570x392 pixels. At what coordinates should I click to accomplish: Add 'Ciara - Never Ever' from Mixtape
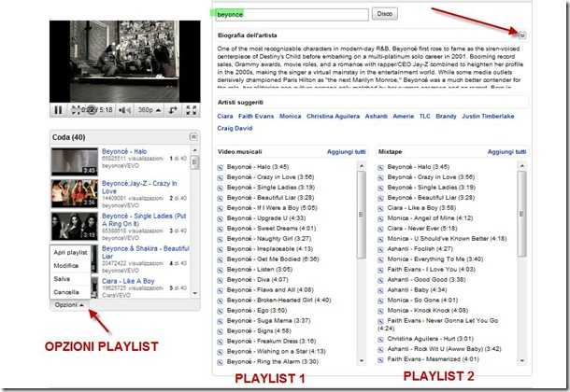[x=380, y=229]
